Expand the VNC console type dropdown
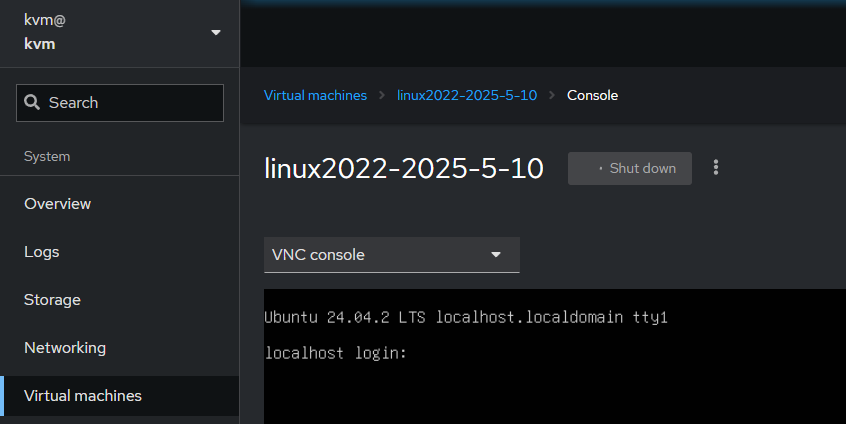 click(x=392, y=255)
